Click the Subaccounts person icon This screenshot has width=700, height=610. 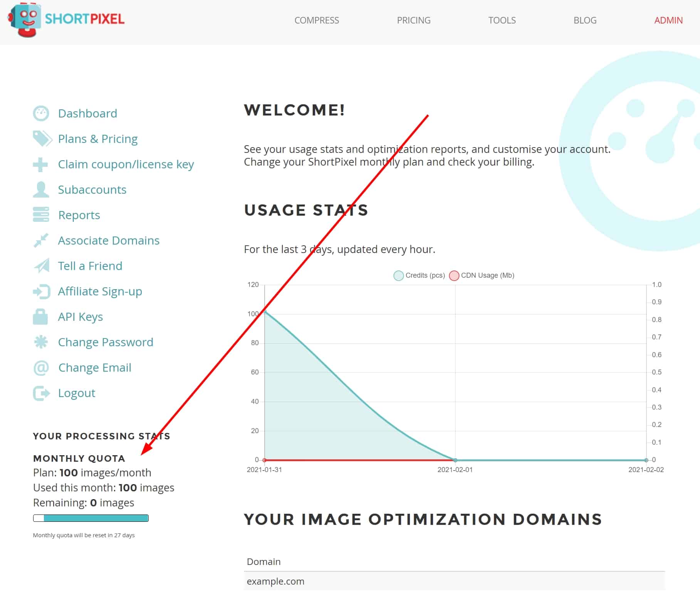point(41,189)
